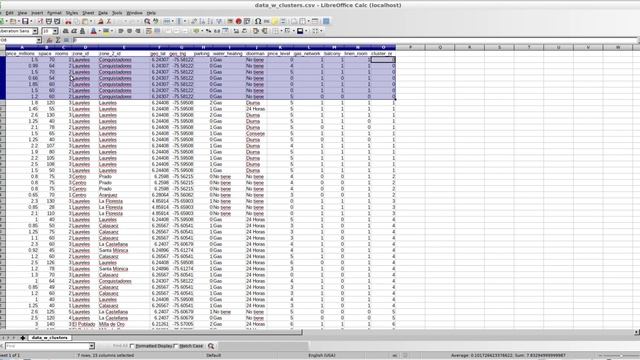
Task: Insert comment yellow note icon
Action: point(275,21)
